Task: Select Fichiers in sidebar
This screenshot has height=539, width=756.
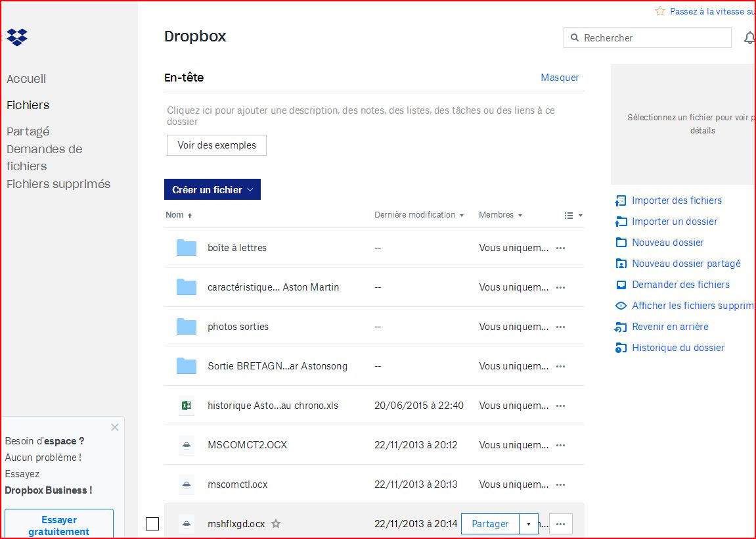Action: [28, 105]
